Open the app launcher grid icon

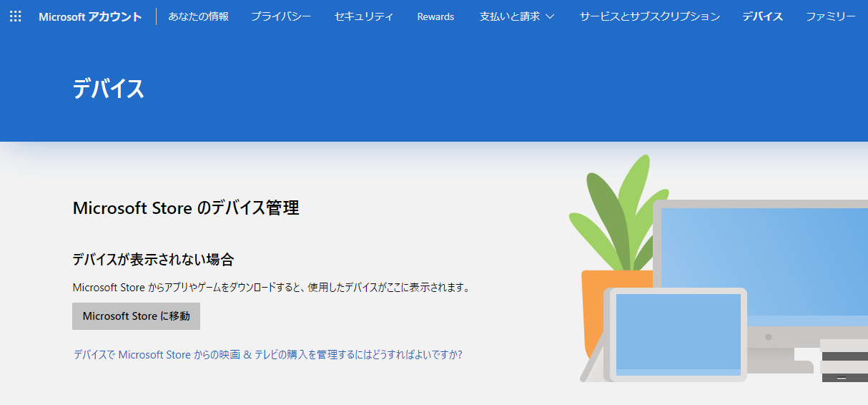[x=15, y=16]
